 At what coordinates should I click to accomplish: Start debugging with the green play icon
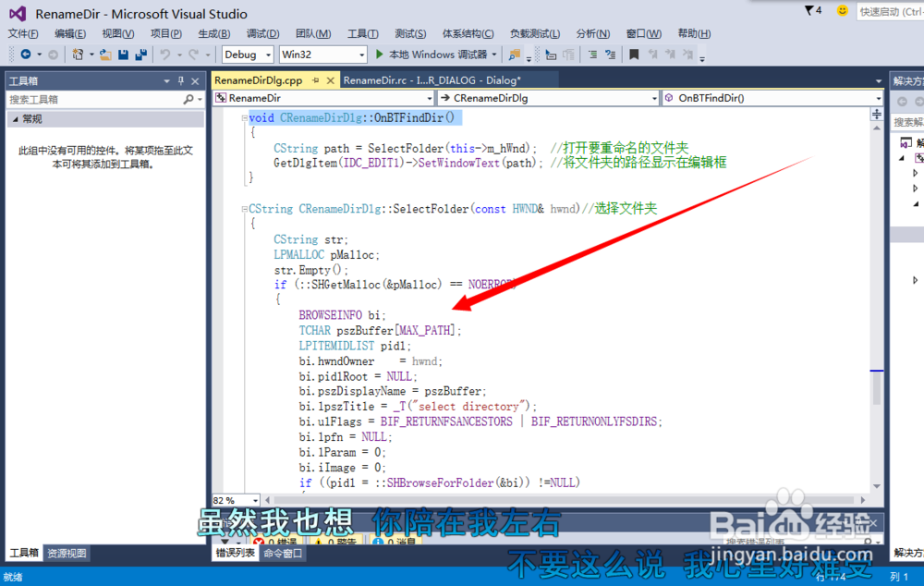[x=380, y=55]
